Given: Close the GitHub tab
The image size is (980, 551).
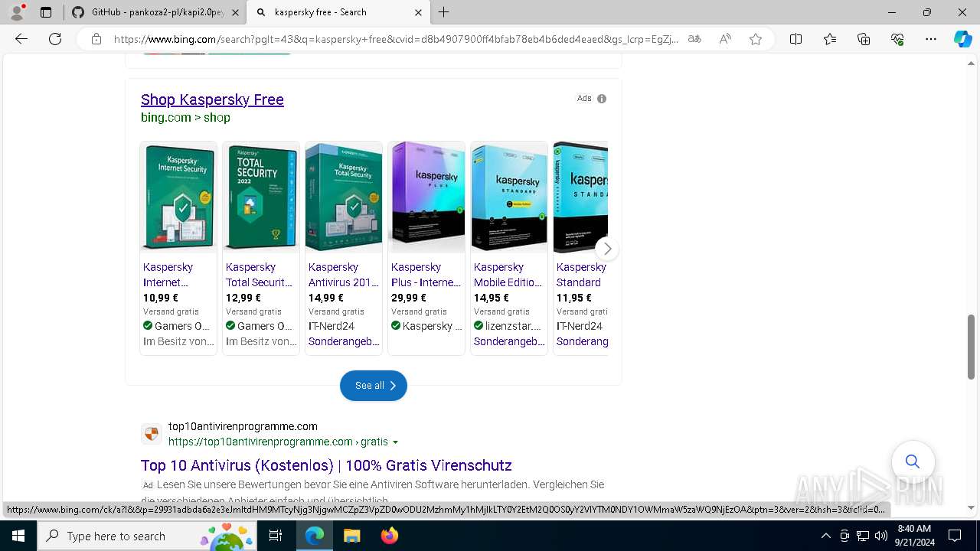Looking at the screenshot, I should 235,12.
